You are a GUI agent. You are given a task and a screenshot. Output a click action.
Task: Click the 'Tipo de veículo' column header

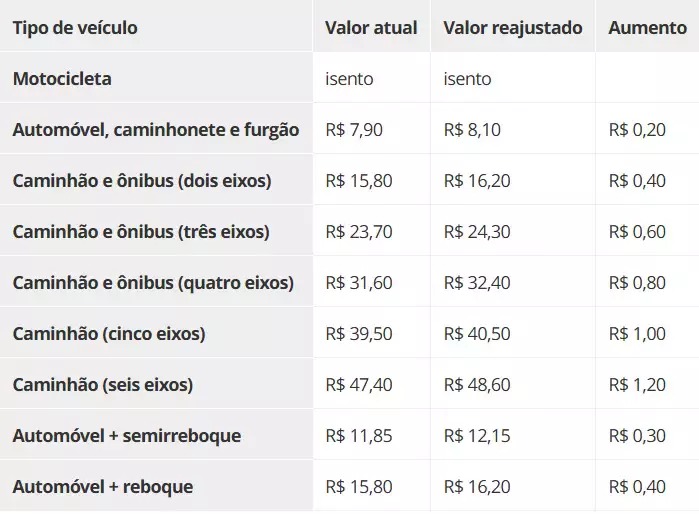(75, 27)
